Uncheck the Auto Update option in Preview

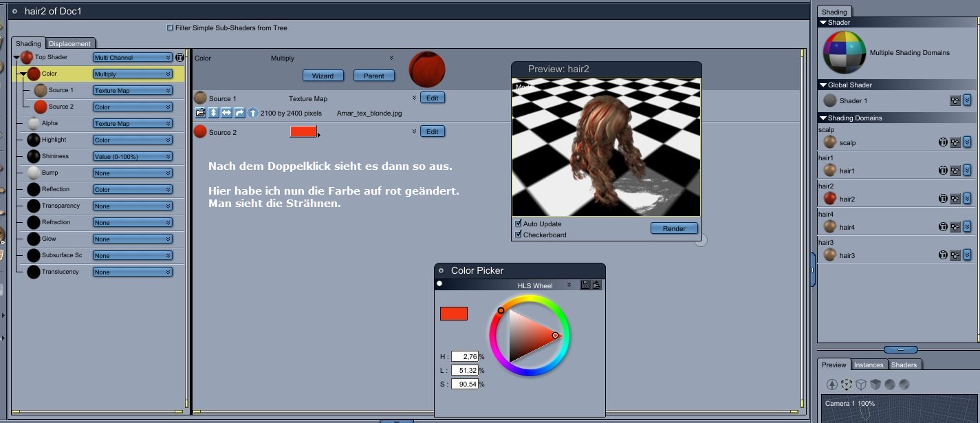[x=519, y=224]
